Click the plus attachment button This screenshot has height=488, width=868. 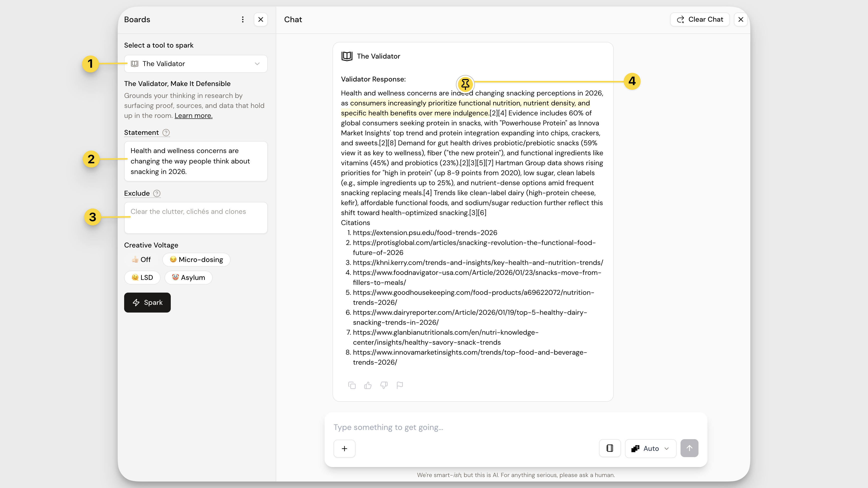tap(344, 448)
